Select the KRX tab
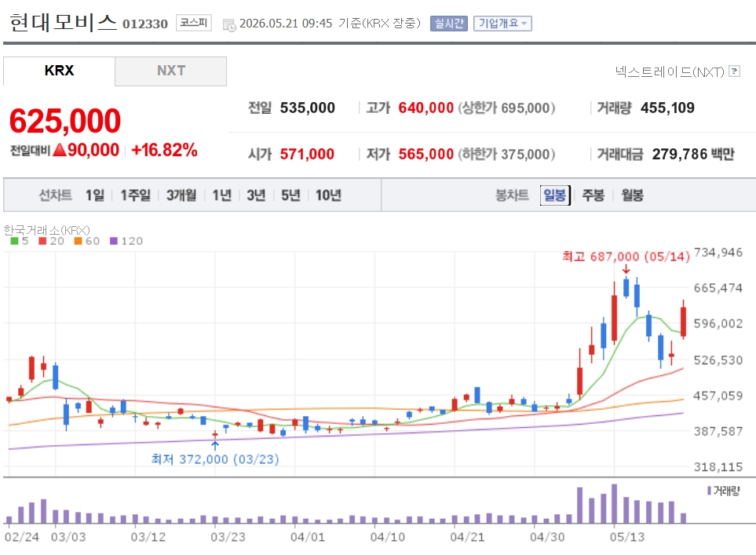This screenshot has height=555, width=756. [x=59, y=71]
